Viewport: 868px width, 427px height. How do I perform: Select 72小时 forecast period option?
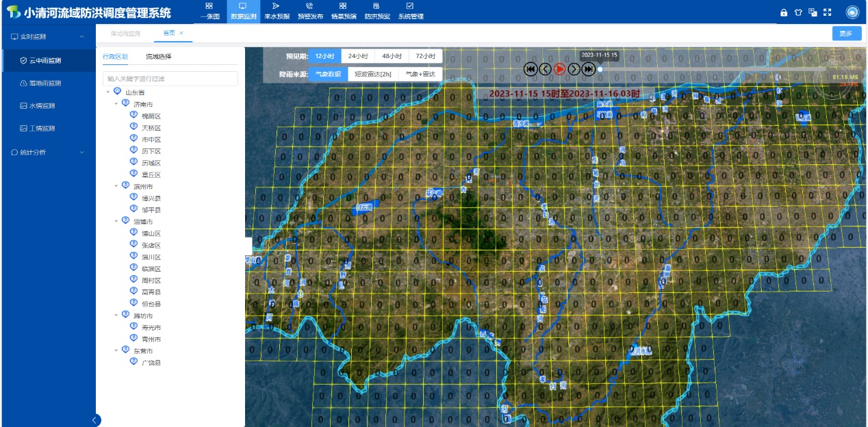[425, 56]
